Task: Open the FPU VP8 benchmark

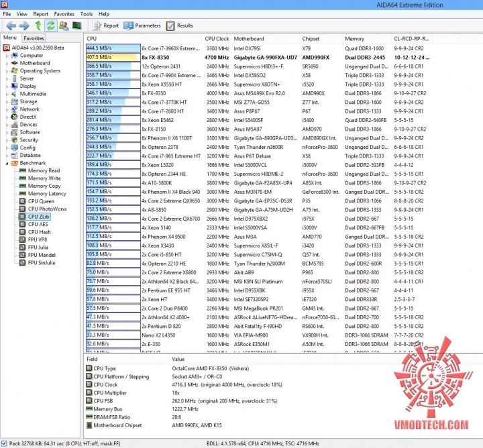Action: tap(38, 239)
